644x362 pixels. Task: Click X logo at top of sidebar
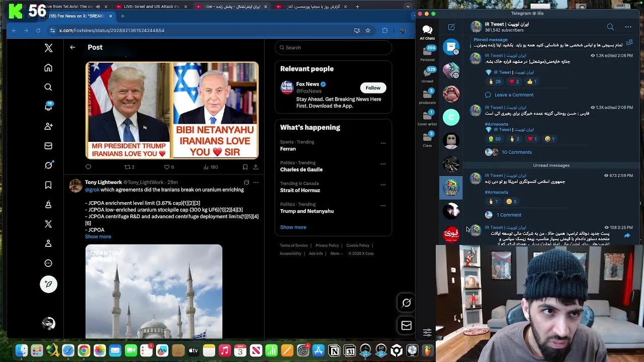[48, 48]
